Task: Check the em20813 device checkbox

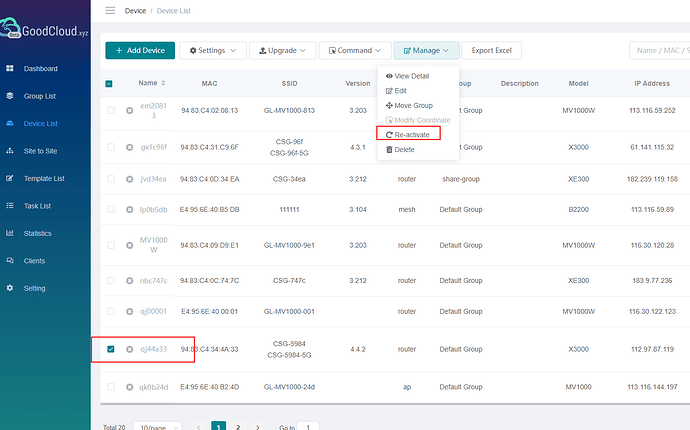Action: tap(110, 109)
